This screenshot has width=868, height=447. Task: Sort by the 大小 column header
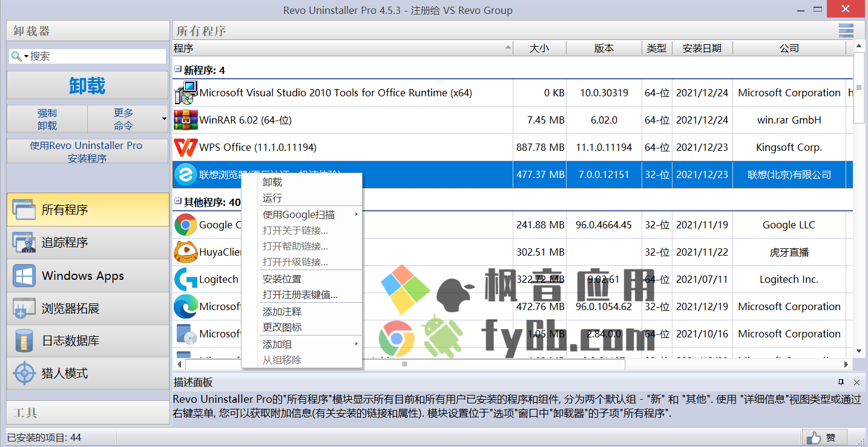[x=539, y=48]
